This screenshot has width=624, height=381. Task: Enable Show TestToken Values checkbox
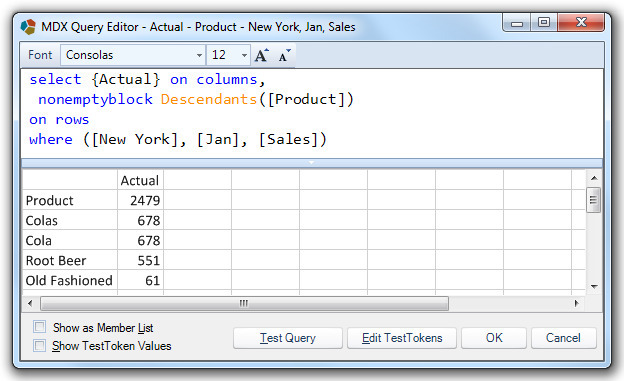(39, 345)
